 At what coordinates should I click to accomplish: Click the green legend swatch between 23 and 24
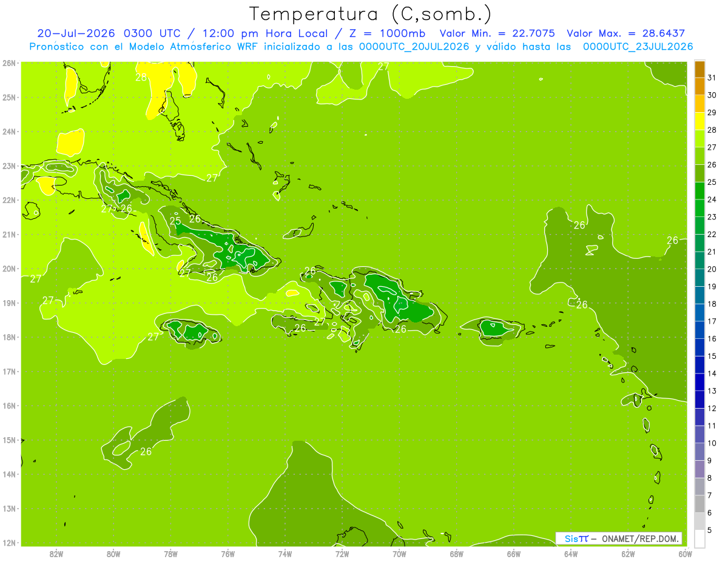click(699, 209)
